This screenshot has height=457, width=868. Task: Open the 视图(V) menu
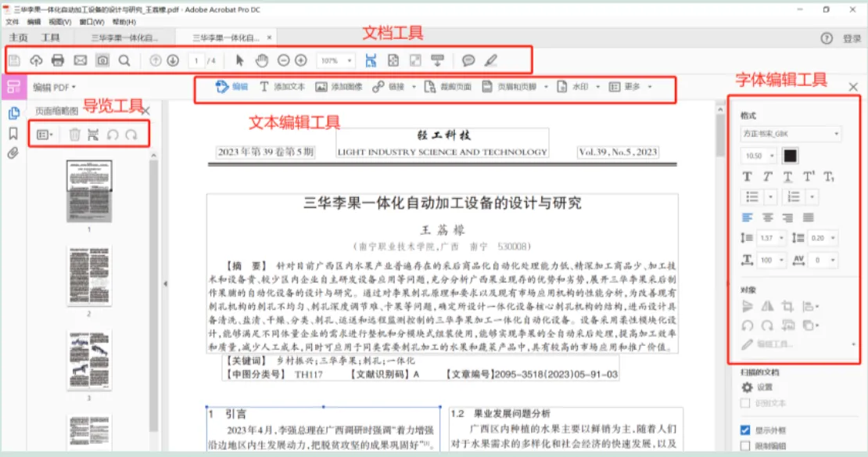pos(59,22)
